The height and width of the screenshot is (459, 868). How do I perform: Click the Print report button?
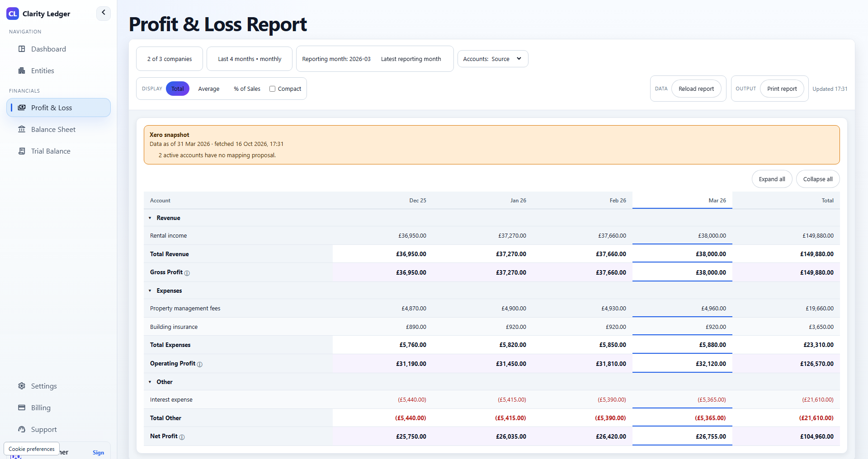782,89
